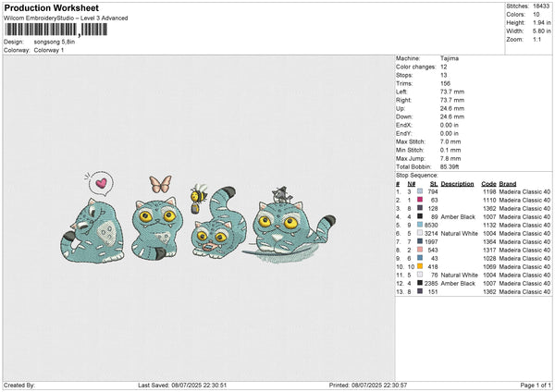
Task: Select the 'Up:' value 24.6 mm
Action: click(452, 108)
